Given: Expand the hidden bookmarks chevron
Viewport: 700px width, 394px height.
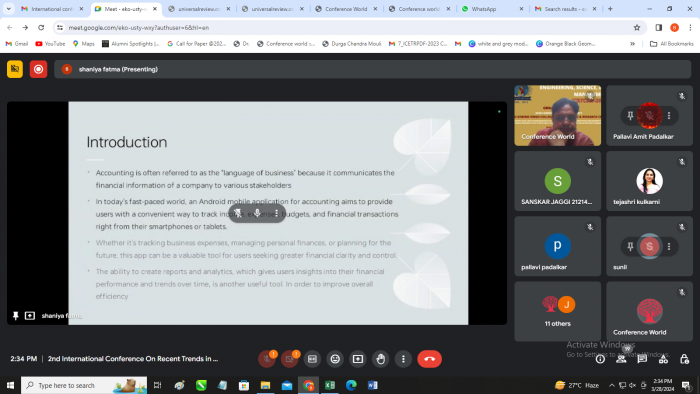Looking at the screenshot, I should point(632,44).
